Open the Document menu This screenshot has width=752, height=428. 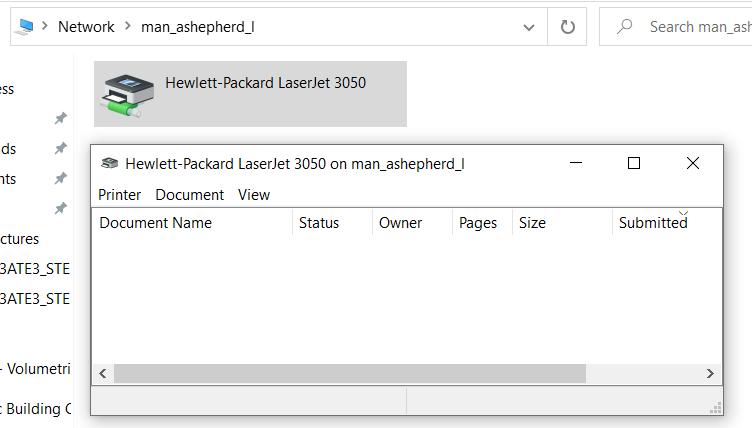pos(190,195)
